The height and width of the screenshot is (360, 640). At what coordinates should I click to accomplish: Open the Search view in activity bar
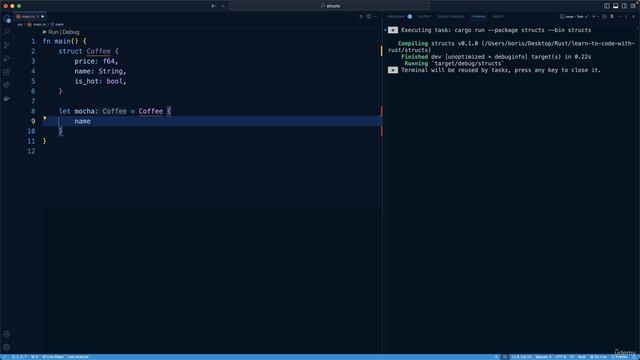click(x=7, y=32)
